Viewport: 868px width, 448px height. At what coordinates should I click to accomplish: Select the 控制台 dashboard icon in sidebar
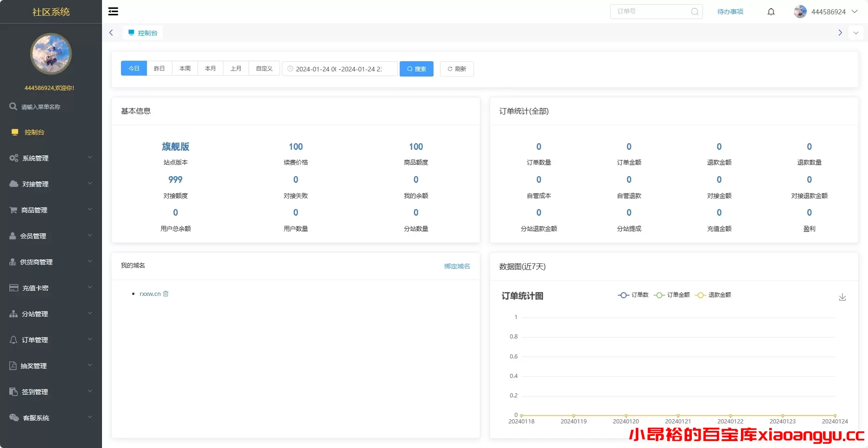(x=14, y=132)
